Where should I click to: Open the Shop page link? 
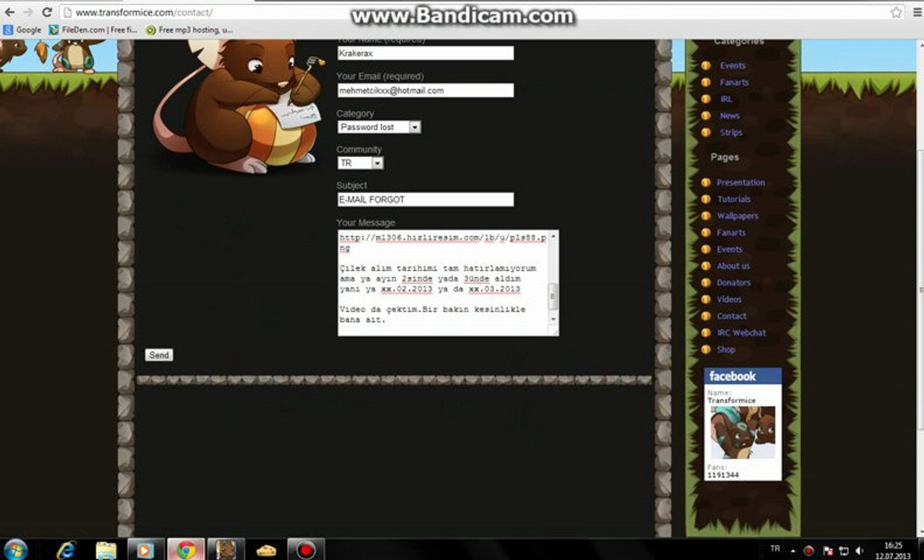pos(726,349)
